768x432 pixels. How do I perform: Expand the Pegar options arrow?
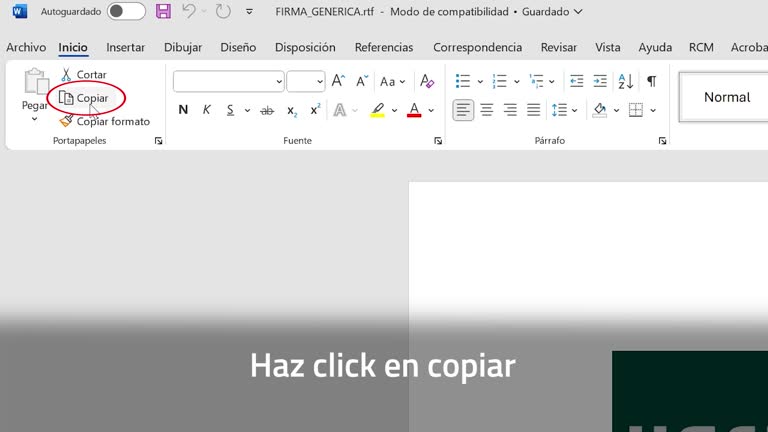coord(34,119)
